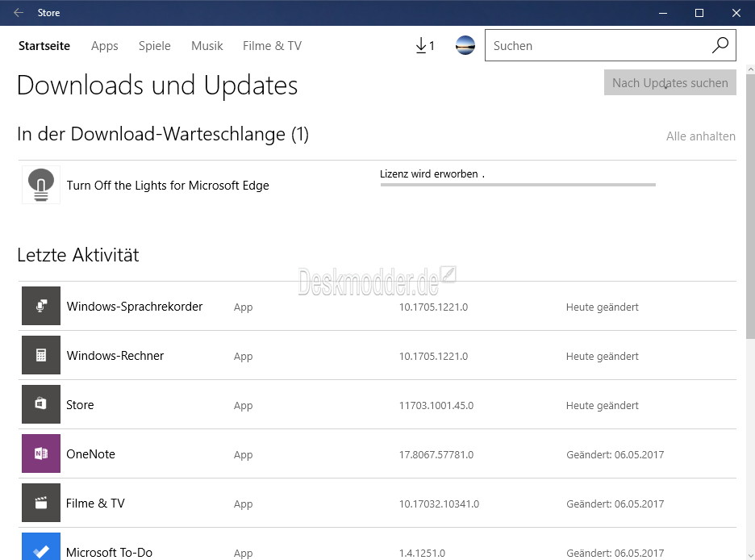Click version 11703.1001.45.0
The image size is (755, 560).
436,405
